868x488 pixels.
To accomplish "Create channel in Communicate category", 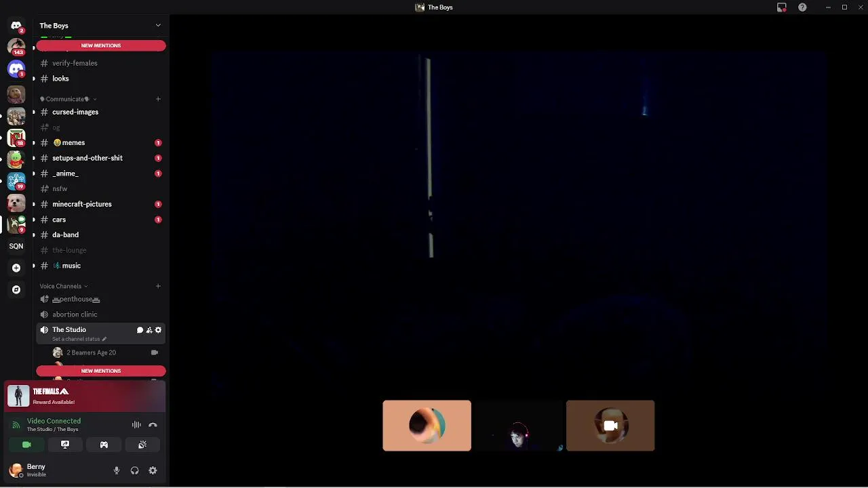I will pyautogui.click(x=158, y=99).
